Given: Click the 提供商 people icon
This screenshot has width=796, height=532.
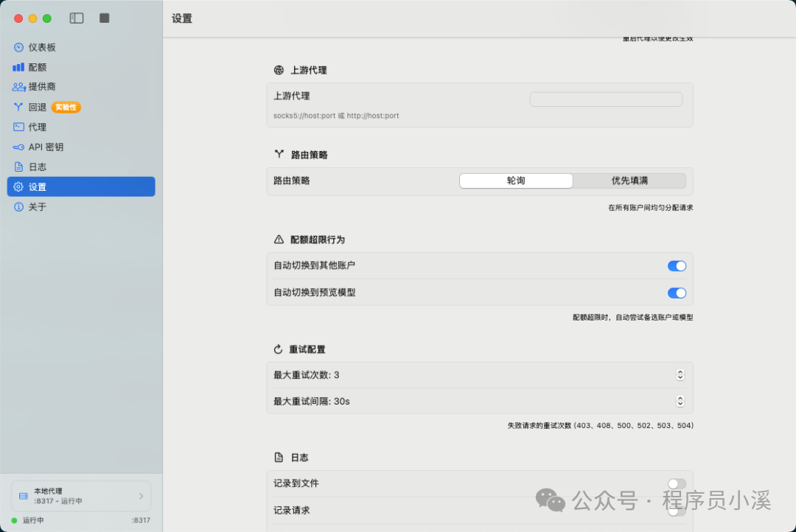Looking at the screenshot, I should [18, 87].
